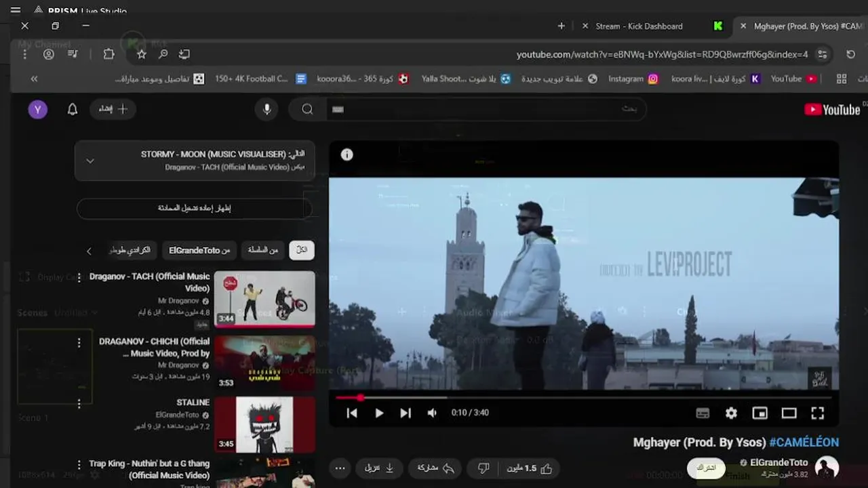Bookmark this page with the star icon
Screen dimensions: 868x488
(x=141, y=54)
